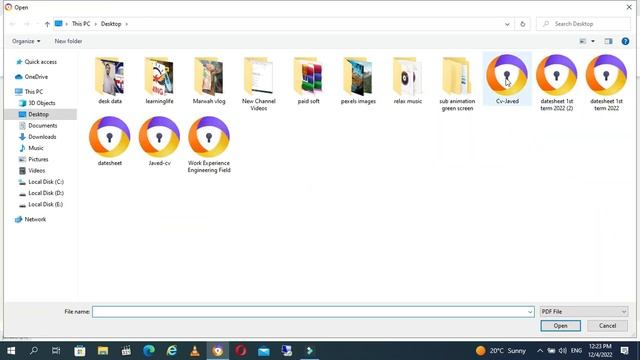Open the help icon
Viewport: 640px width, 360px height.
(625, 41)
